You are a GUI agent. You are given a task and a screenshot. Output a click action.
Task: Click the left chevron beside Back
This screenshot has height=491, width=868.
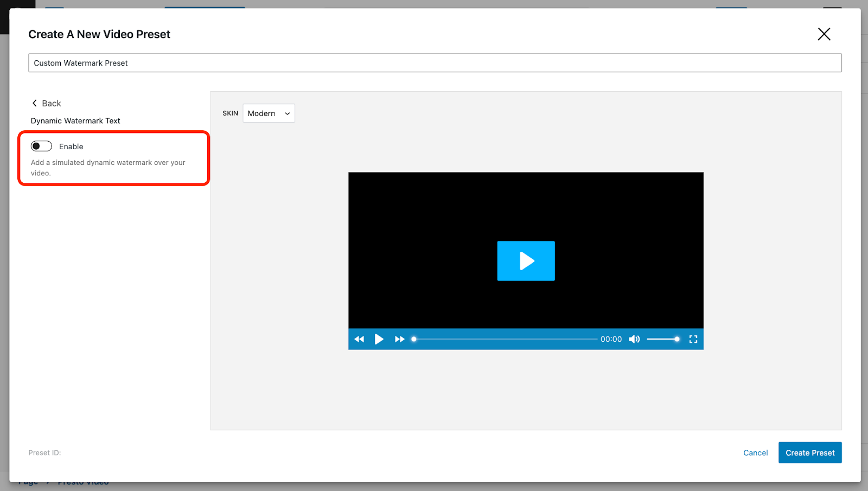click(35, 103)
